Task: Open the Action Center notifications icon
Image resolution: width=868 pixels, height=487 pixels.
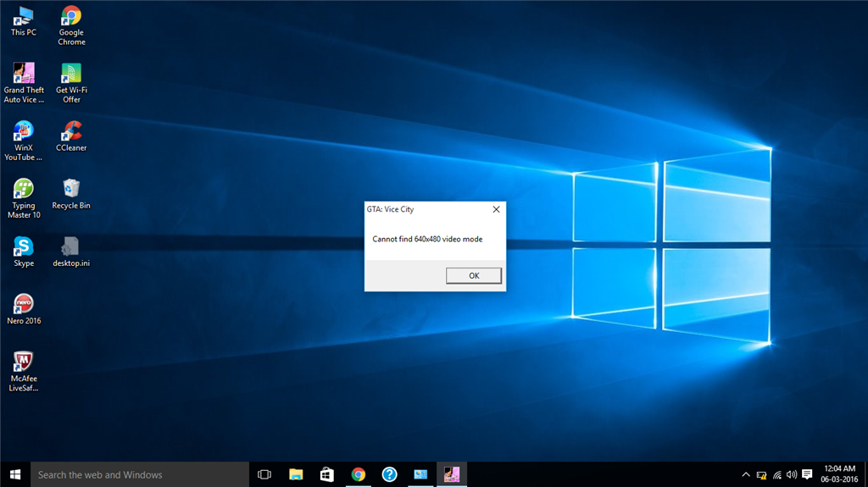Action: pos(808,474)
